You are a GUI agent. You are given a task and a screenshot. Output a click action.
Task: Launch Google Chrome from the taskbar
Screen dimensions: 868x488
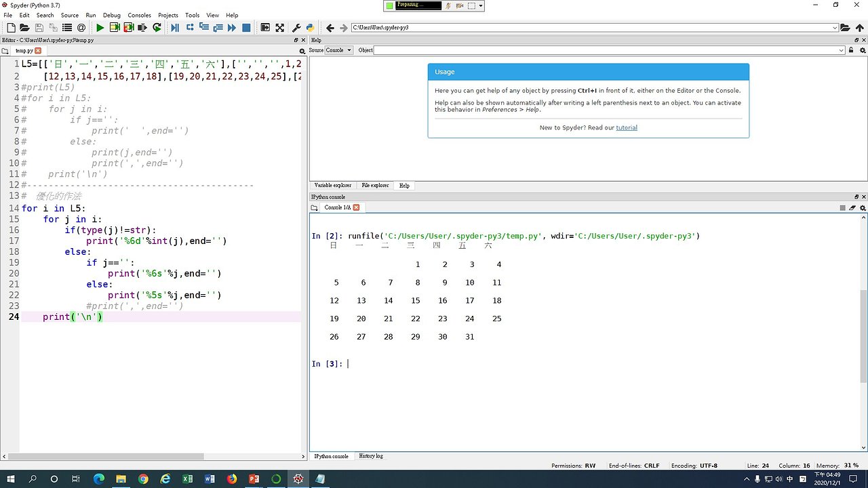pos(143,479)
